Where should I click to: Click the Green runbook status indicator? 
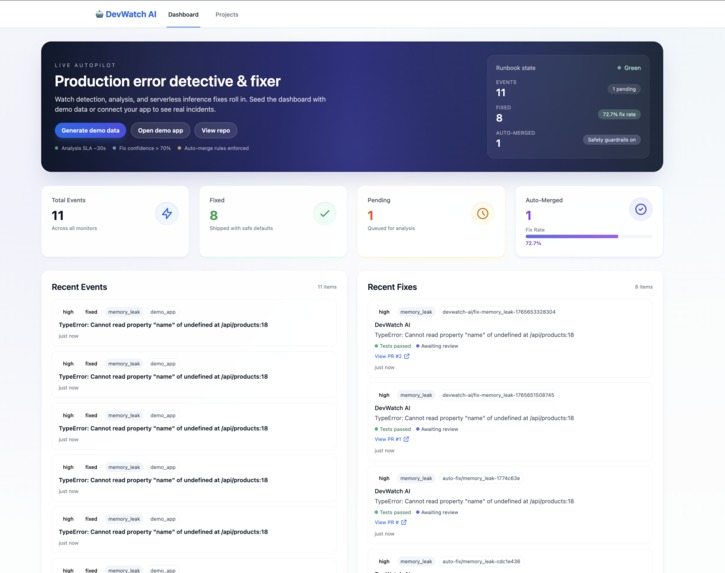click(x=629, y=68)
